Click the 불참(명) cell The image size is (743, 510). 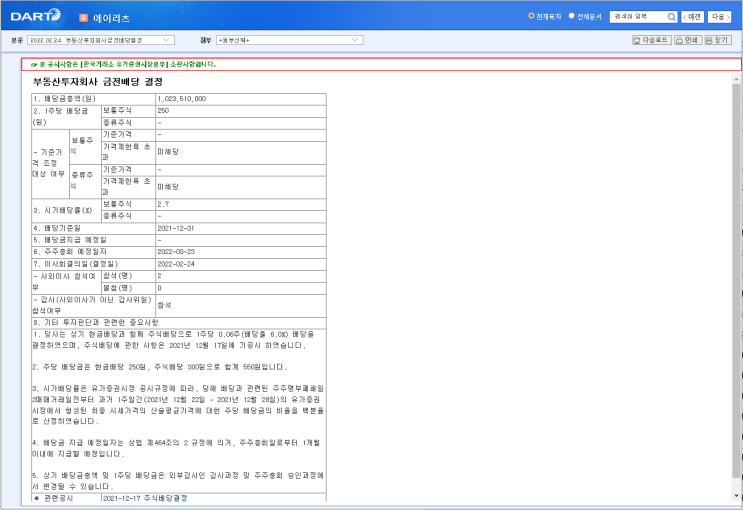tap(128, 288)
